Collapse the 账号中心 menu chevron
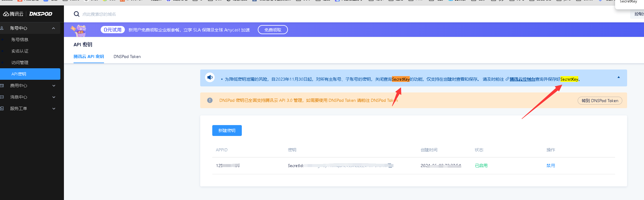This screenshot has width=644, height=200. [x=54, y=28]
